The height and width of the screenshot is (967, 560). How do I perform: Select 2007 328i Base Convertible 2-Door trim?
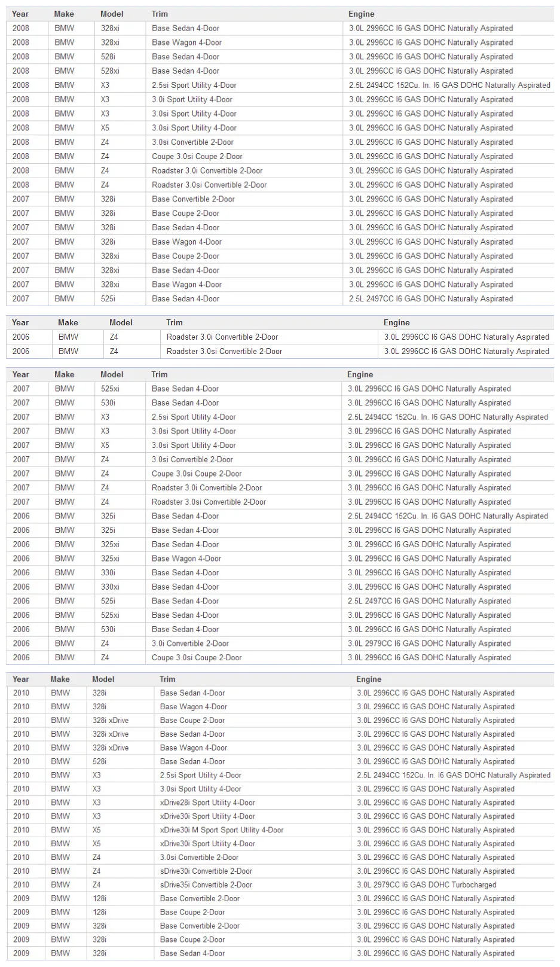[193, 199]
